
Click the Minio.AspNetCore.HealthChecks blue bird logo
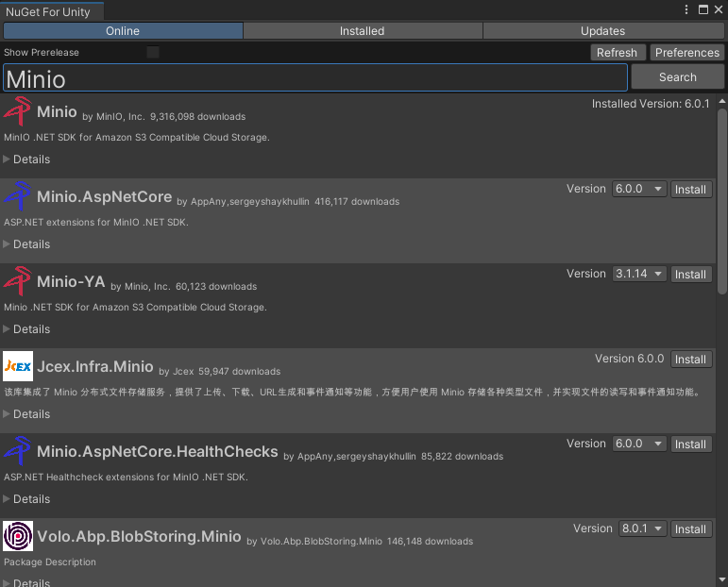coord(18,450)
